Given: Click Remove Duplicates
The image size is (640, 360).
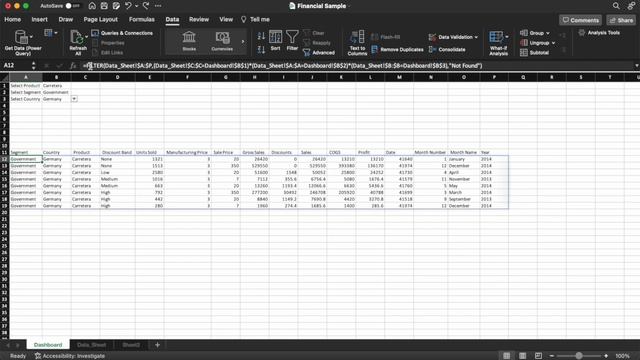Looking at the screenshot, I should pos(397,49).
